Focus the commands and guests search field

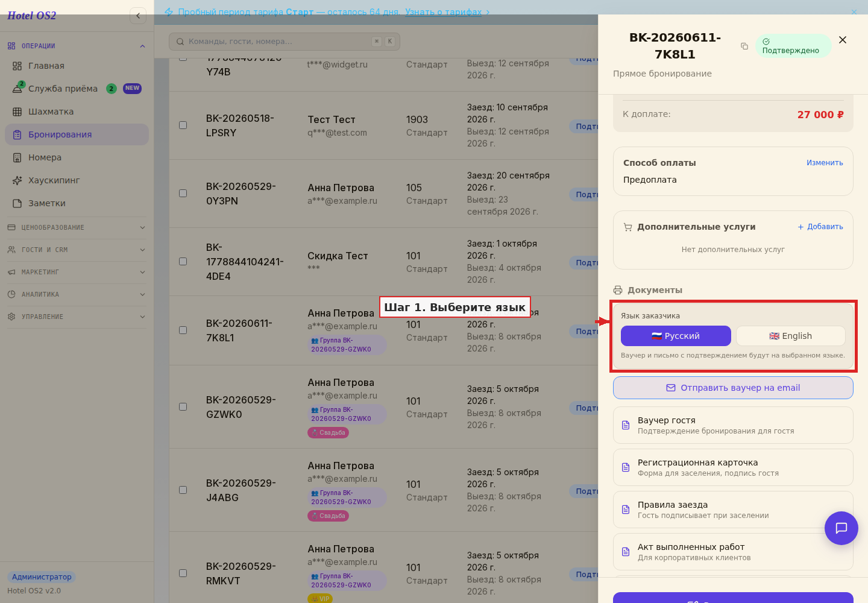(285, 42)
